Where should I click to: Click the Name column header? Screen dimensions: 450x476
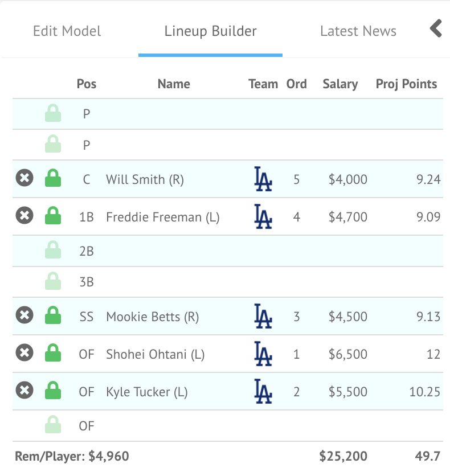[x=174, y=84]
